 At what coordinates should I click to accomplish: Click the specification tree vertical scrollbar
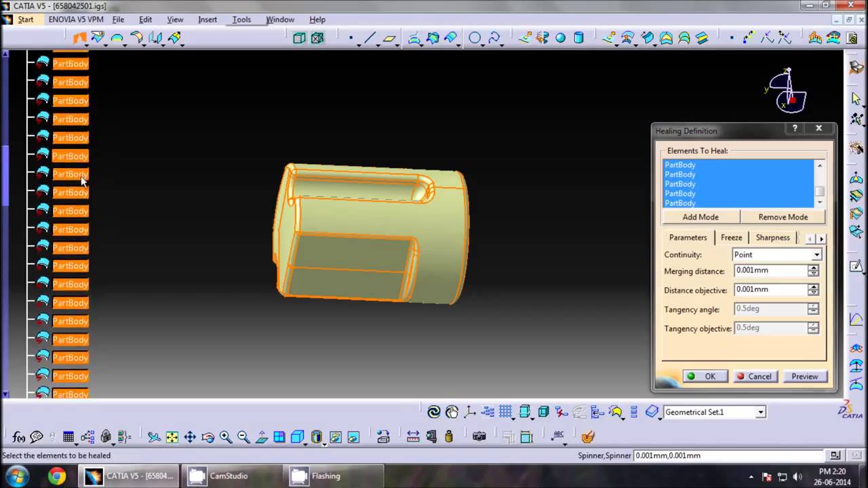(x=6, y=224)
